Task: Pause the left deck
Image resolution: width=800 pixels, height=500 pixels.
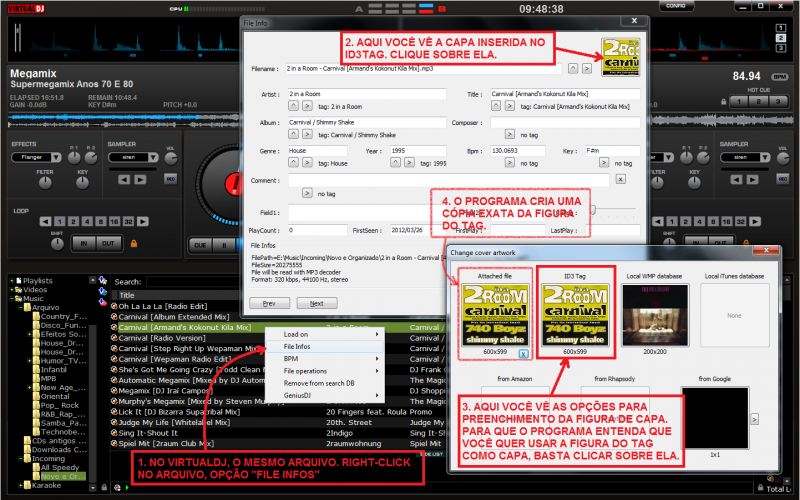Action: click(x=224, y=245)
